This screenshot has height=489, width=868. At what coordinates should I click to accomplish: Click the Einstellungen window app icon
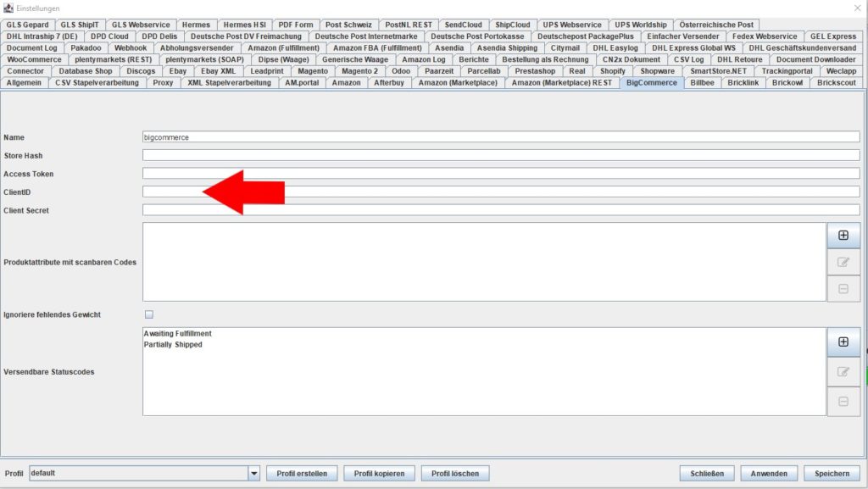coord(8,8)
